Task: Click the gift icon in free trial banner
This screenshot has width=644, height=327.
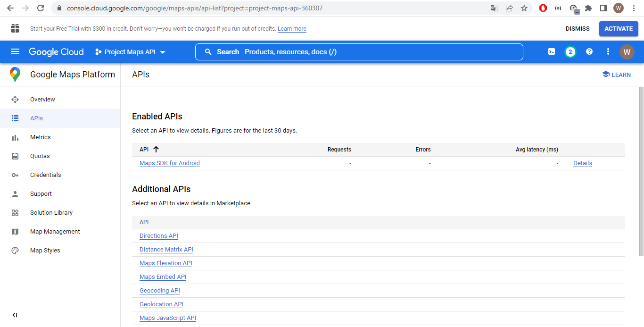Action: 15,29
